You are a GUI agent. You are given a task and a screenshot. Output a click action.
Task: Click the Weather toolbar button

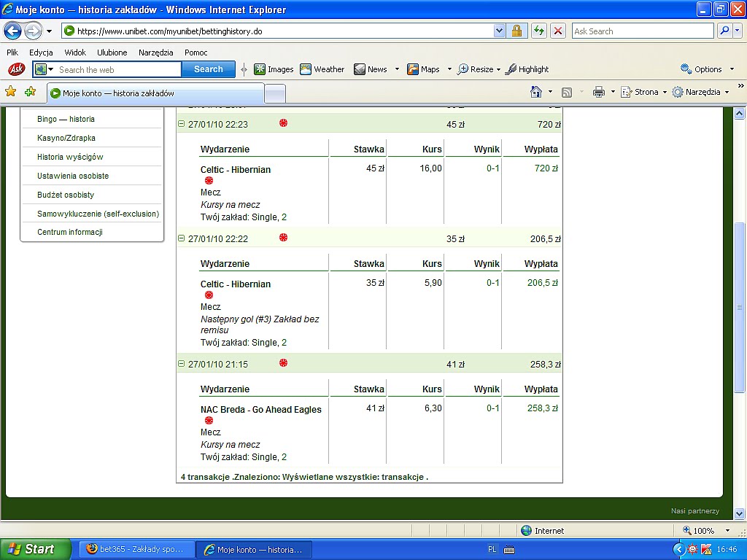point(322,69)
